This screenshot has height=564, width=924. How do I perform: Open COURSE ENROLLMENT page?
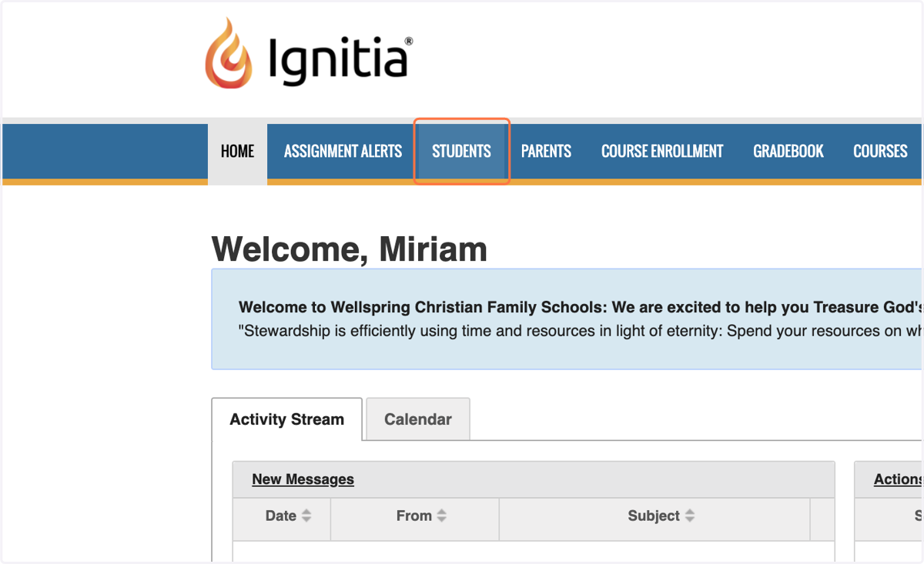(662, 152)
